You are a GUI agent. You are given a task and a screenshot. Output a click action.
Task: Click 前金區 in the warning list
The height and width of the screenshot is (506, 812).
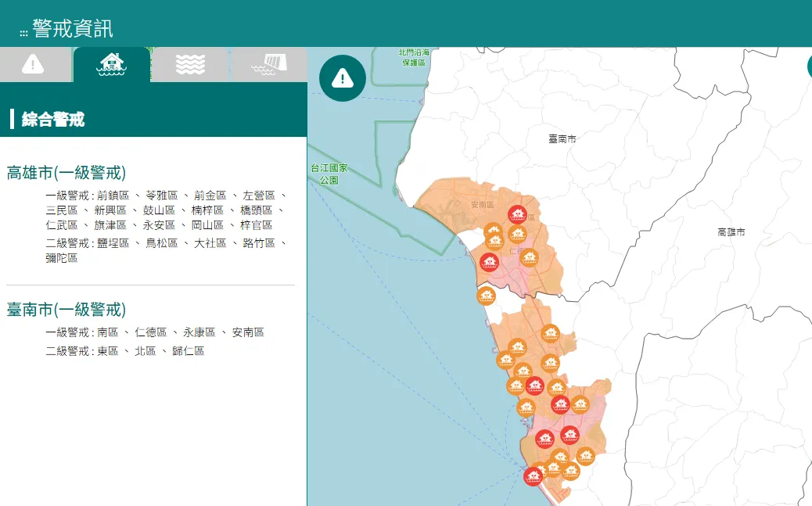(x=210, y=196)
